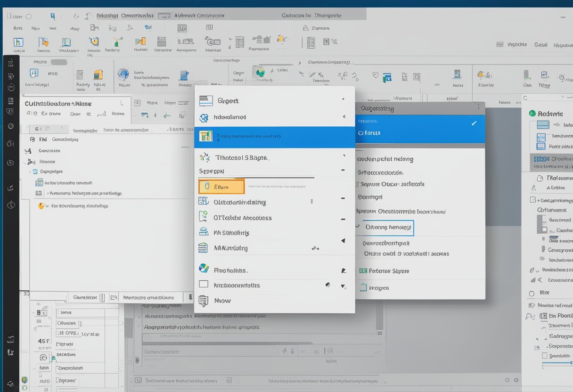Open the dropdown arrow on Nrzbooanistites row
573x392 pixels.
click(x=344, y=286)
